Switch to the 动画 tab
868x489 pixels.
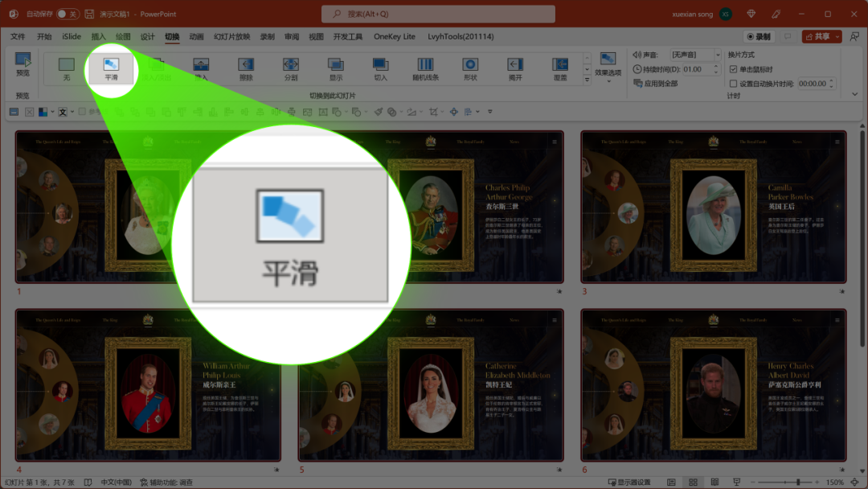click(196, 36)
